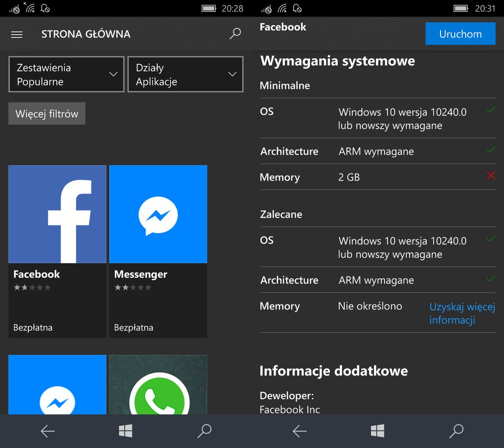
Task: Tap the Windows Start logo on left phone
Action: (126, 431)
